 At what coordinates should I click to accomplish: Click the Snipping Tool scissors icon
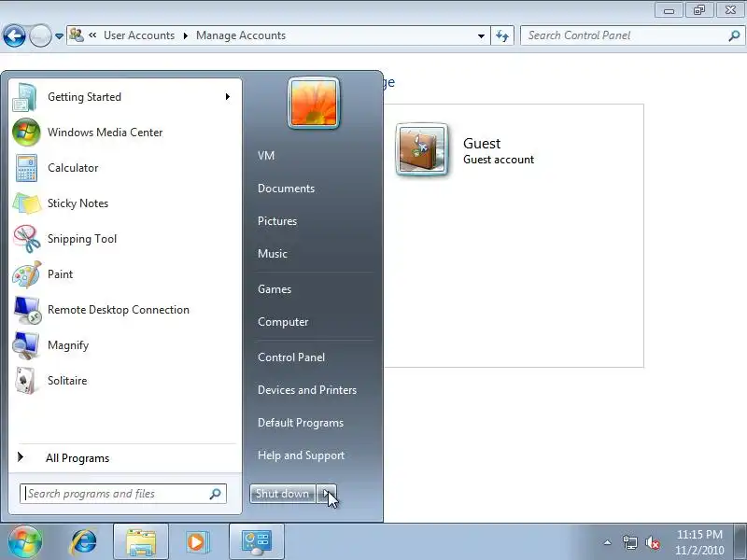pyautogui.click(x=27, y=239)
